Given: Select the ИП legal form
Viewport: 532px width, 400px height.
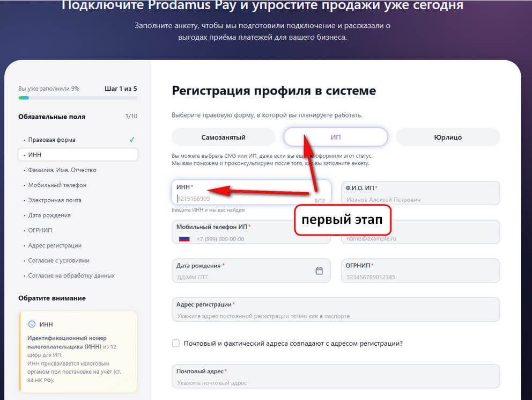Looking at the screenshot, I should tap(336, 137).
